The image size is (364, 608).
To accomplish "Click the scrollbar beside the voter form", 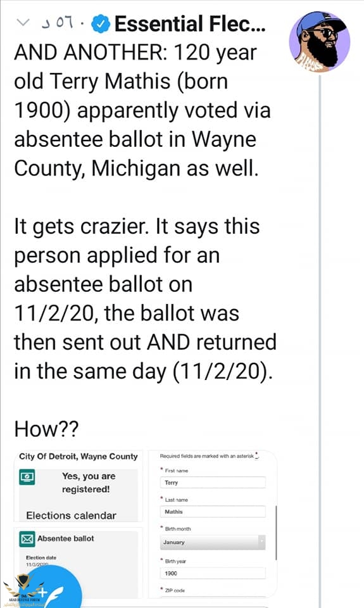I will (x=276, y=533).
